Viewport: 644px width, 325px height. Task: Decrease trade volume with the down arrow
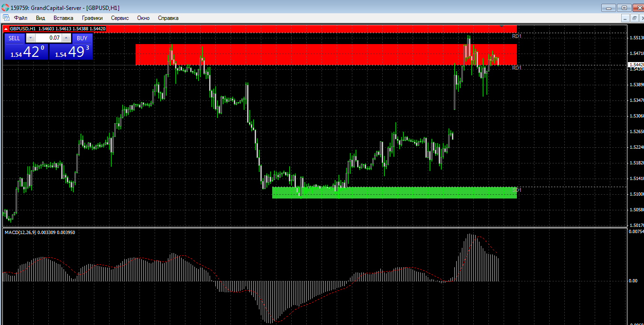click(30, 38)
